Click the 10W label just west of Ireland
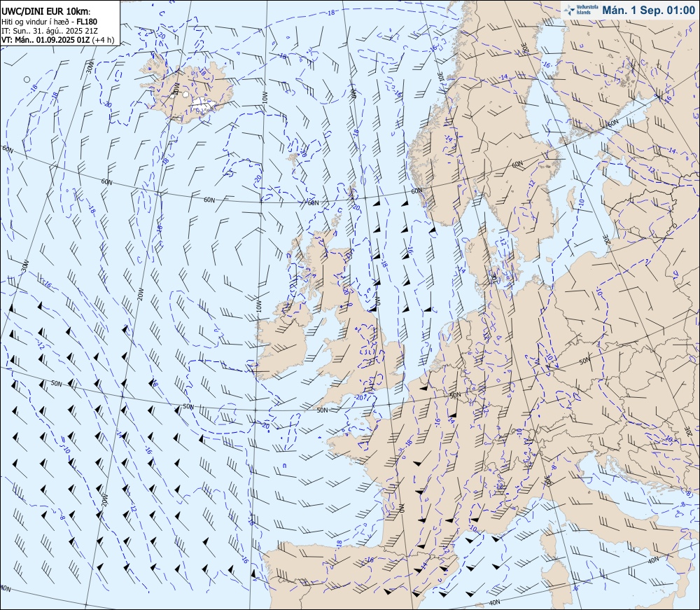The width and height of the screenshot is (700, 610). (x=258, y=306)
